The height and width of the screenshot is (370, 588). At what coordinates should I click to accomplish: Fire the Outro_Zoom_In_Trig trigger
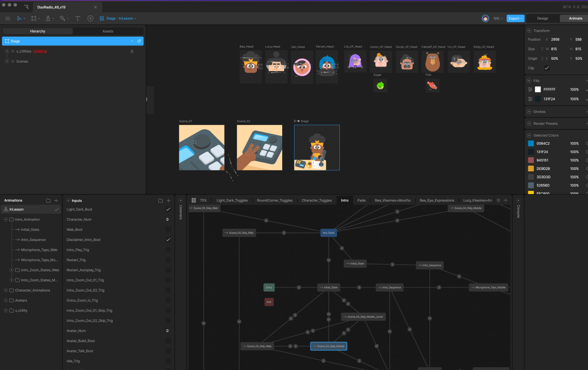(x=168, y=301)
